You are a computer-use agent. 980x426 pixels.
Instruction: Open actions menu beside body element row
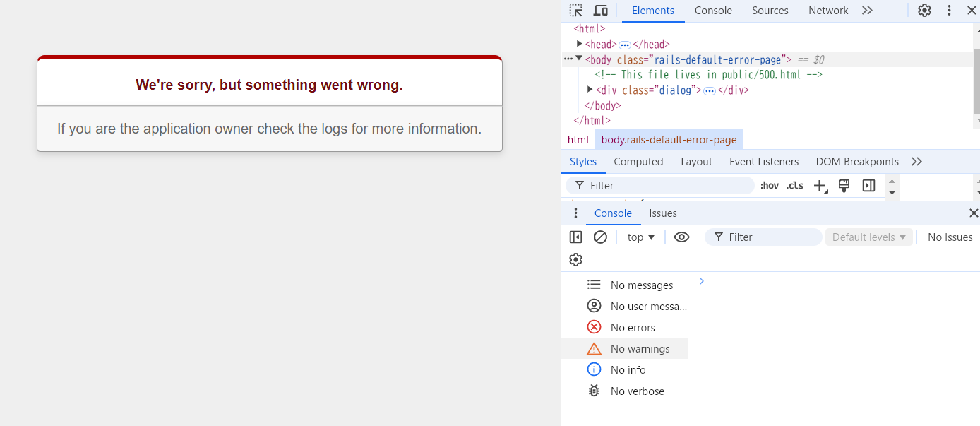(x=568, y=59)
